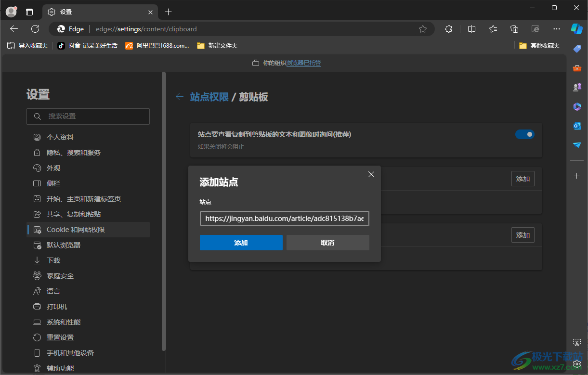
Task: Close the 添加站点 dialog with X
Action: (x=371, y=174)
